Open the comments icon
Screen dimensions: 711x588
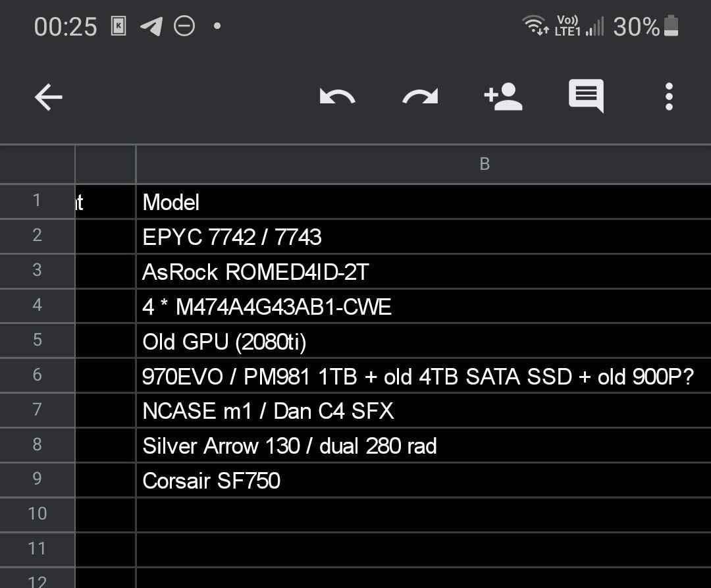click(x=586, y=95)
